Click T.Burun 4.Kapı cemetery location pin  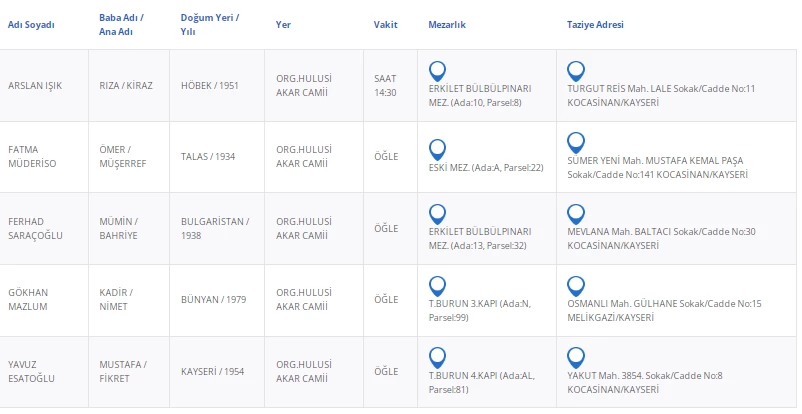click(436, 358)
